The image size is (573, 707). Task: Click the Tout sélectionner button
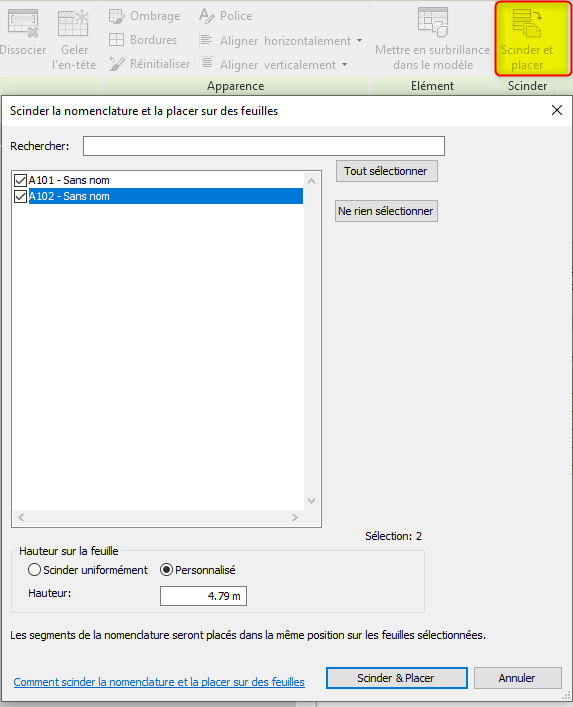pyautogui.click(x=386, y=171)
